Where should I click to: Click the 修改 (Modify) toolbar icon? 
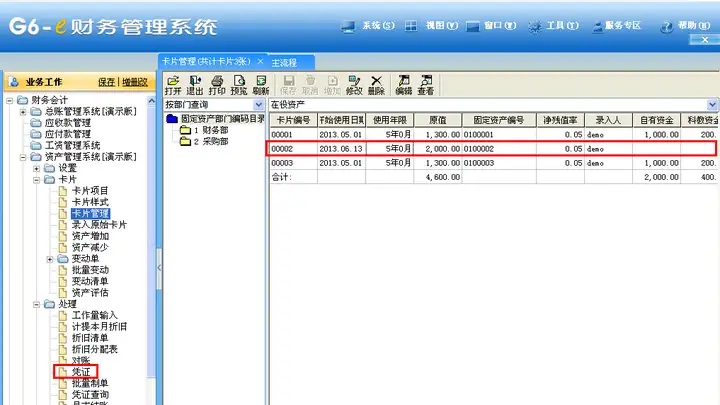(354, 85)
